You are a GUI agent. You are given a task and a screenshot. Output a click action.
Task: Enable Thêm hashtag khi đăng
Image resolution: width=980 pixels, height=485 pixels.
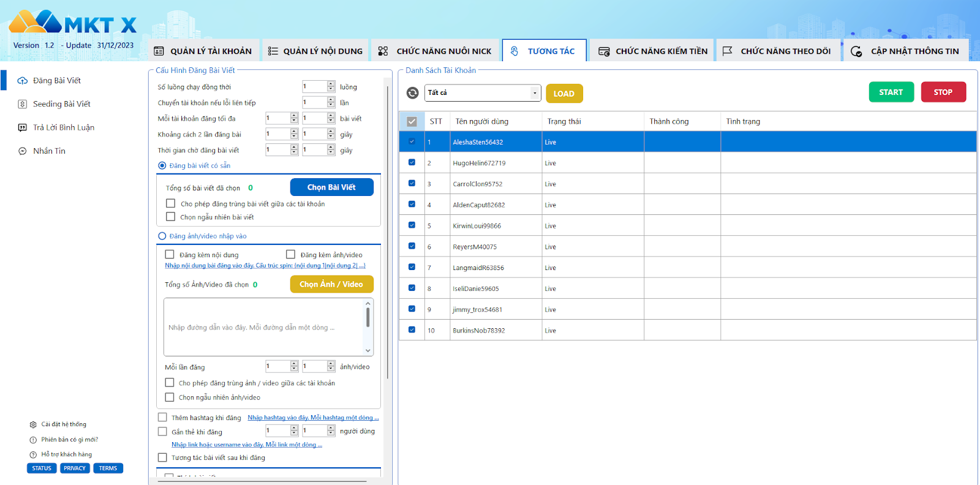click(x=162, y=417)
